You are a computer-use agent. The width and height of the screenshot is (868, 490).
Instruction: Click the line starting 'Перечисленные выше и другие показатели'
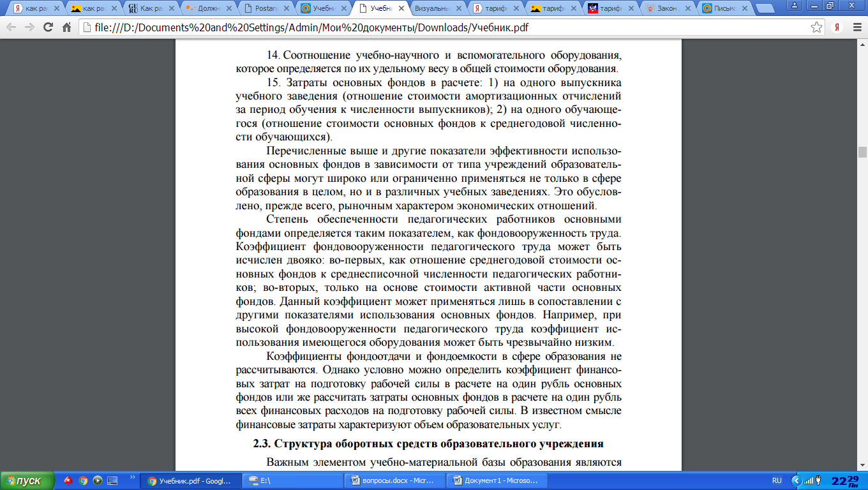(444, 151)
